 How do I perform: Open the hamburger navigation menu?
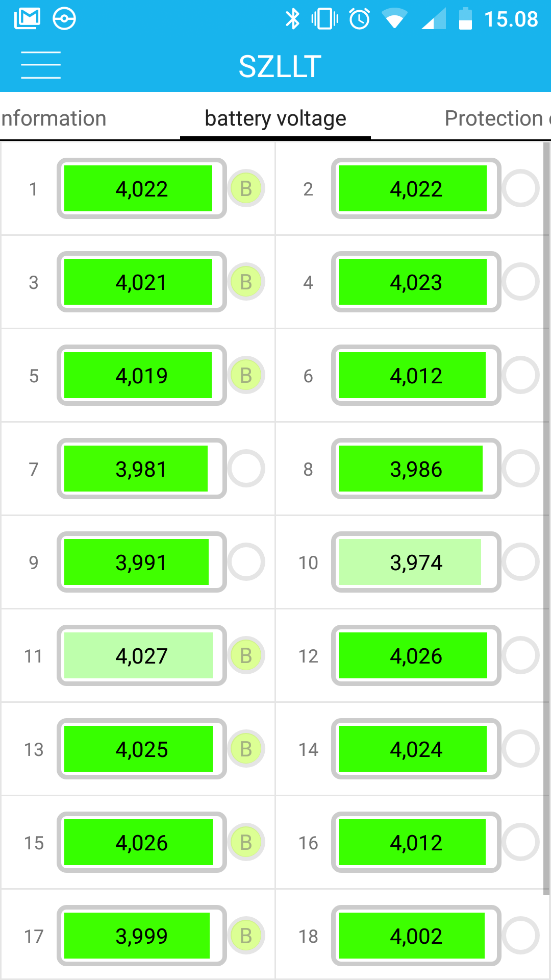pos(41,65)
